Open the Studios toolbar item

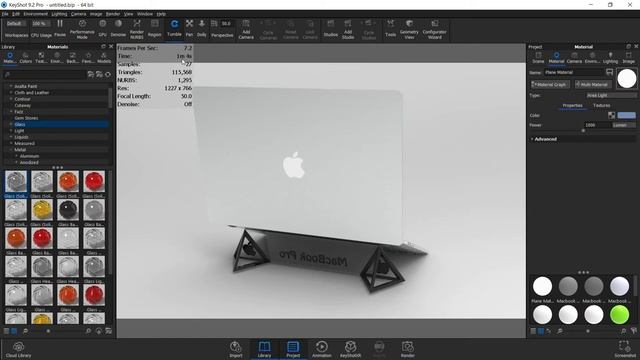[x=330, y=29]
